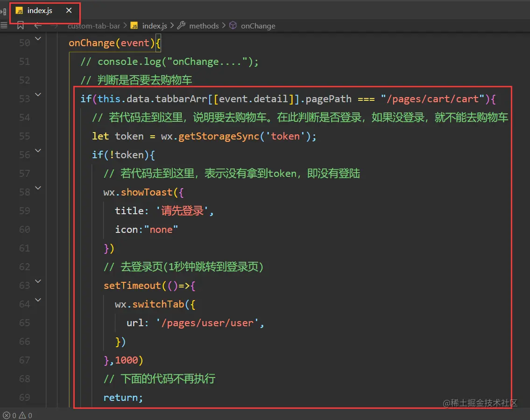This screenshot has height=420, width=530.
Task: Click the title '请先登录' string
Action: click(182, 211)
